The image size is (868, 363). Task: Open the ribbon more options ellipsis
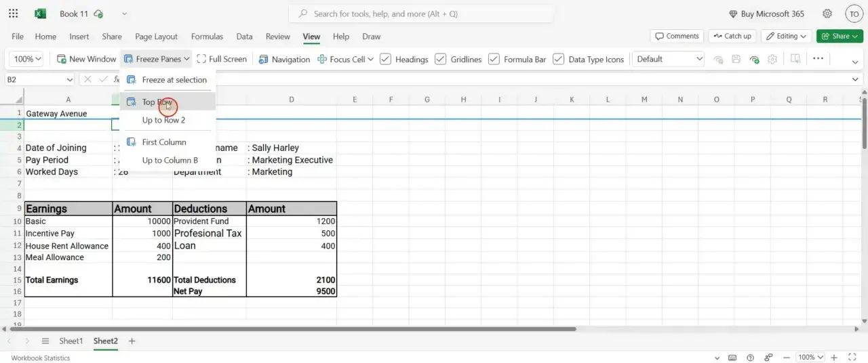818,59
